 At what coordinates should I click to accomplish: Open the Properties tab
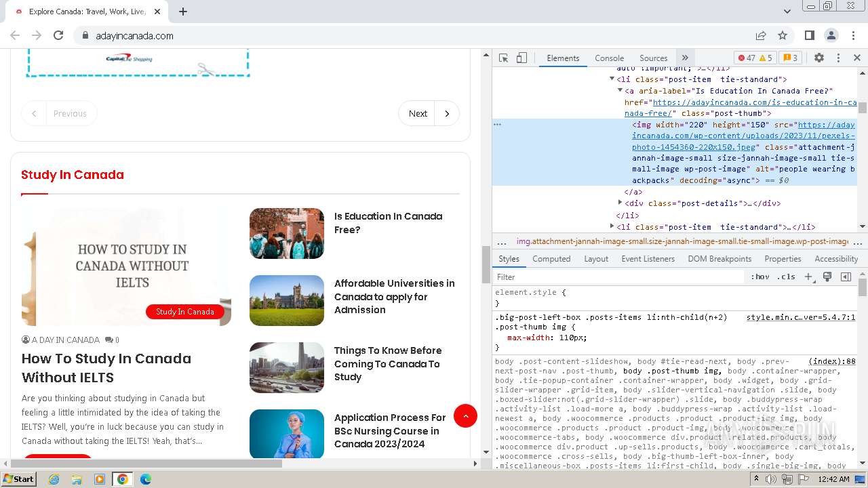(783, 259)
